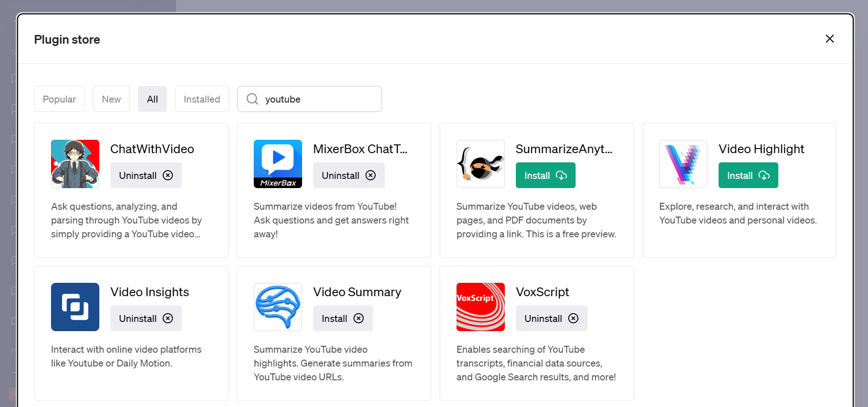
Task: Click the Video Highlight title text
Action: point(761,149)
